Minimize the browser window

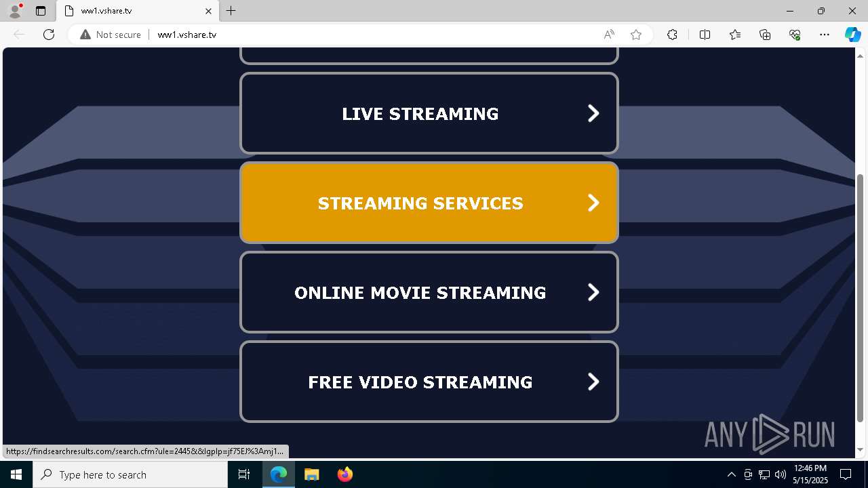790,11
